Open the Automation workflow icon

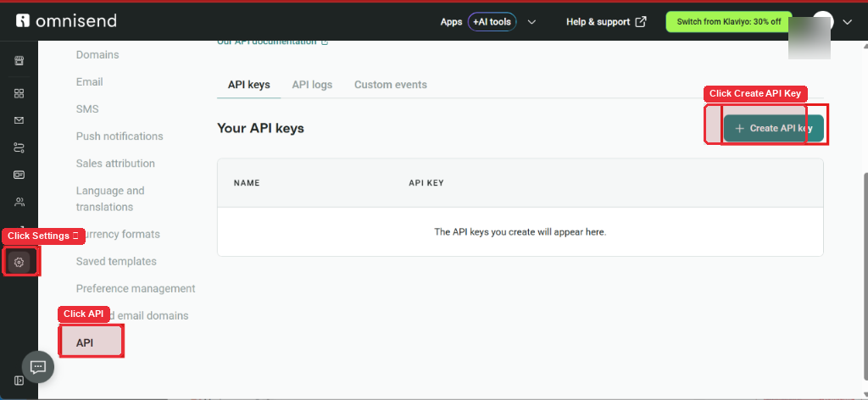19,147
